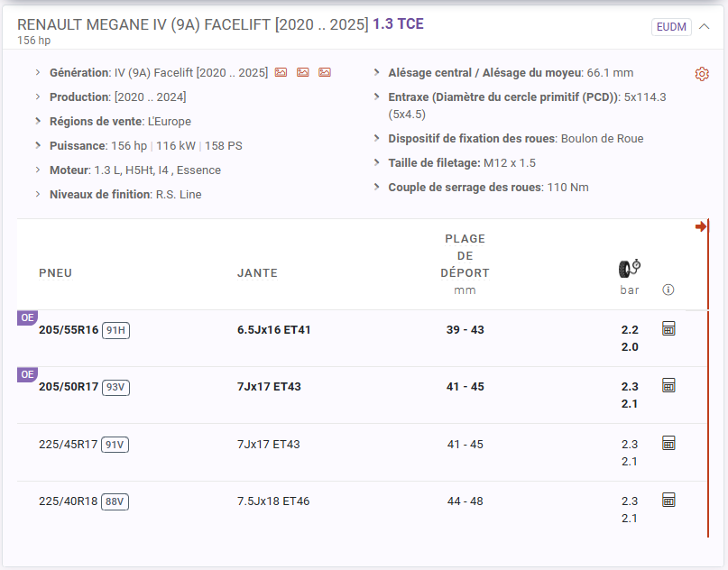Open the second Génération photo icon
Screen dimensions: 728x570
[303, 72]
